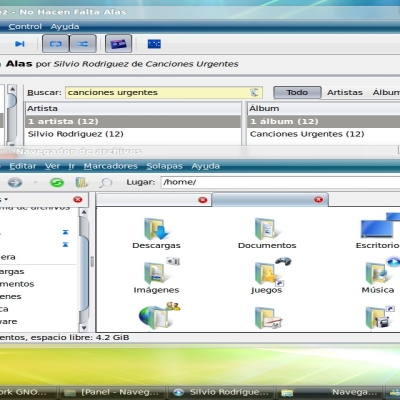Viewport: 400px width, 400px height.
Task: Toggle shuffle playback button
Action: click(83, 44)
